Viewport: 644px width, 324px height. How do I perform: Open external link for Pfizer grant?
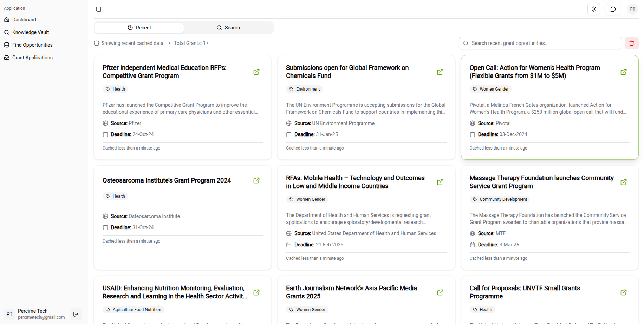pos(256,72)
